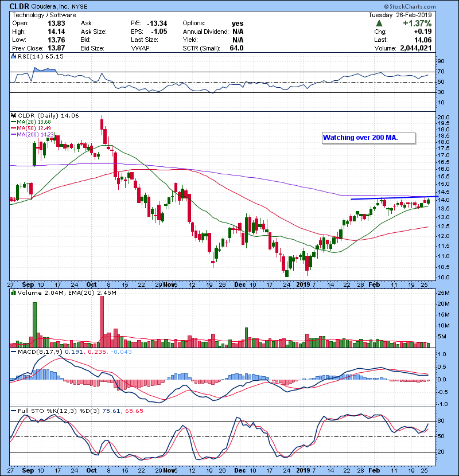Click the blue line marker before Full STO

pyautogui.click(x=13, y=410)
